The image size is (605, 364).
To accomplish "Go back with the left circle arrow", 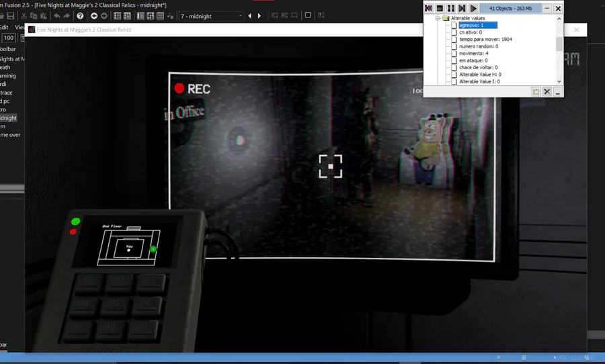I will tap(93, 16).
